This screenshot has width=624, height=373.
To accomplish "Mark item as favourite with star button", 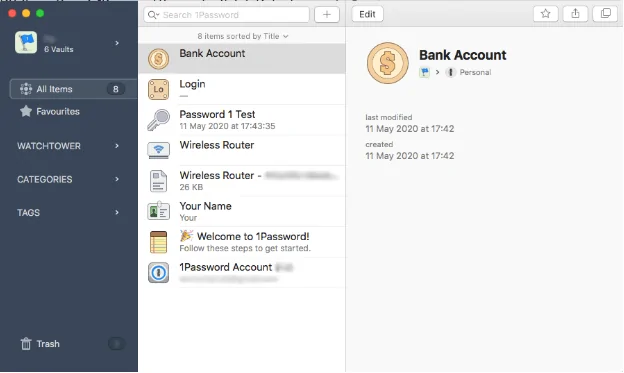I will pyautogui.click(x=546, y=14).
